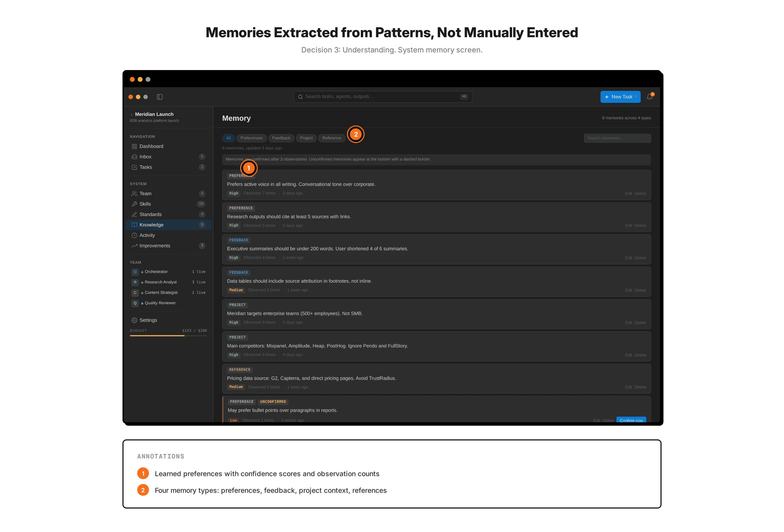Image resolution: width=784 pixels, height=532 pixels.
Task: Filter memories by Preferences
Action: tap(251, 138)
